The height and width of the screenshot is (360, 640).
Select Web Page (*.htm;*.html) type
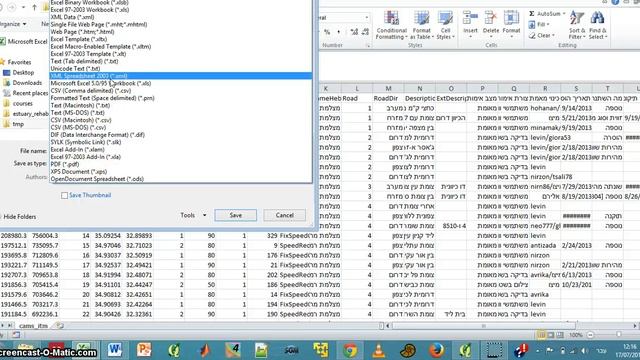point(82,32)
